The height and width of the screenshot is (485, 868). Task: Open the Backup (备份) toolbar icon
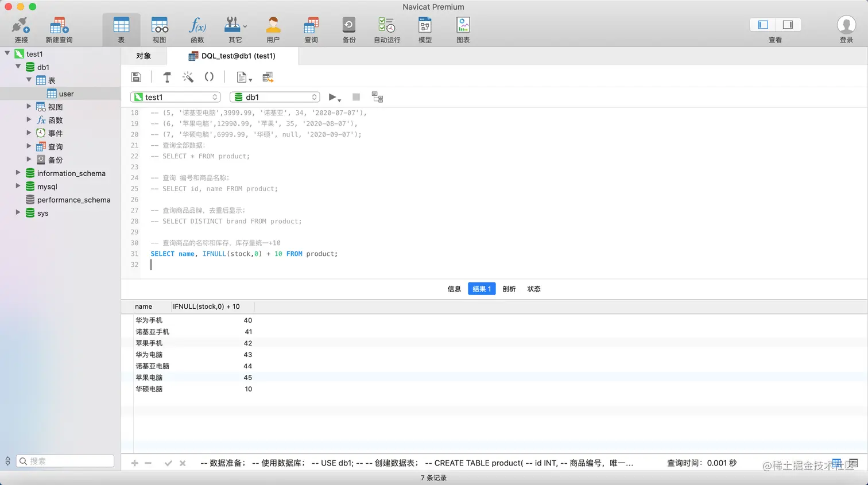(349, 30)
